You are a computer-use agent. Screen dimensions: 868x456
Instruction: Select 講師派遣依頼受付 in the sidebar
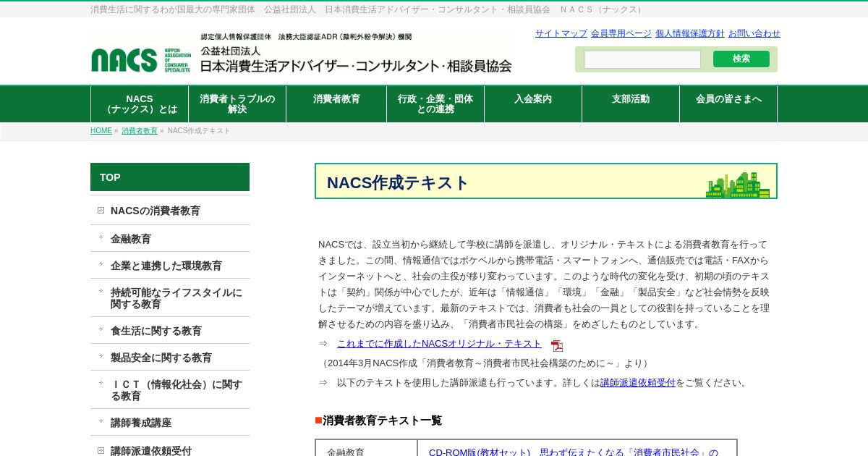click(151, 451)
